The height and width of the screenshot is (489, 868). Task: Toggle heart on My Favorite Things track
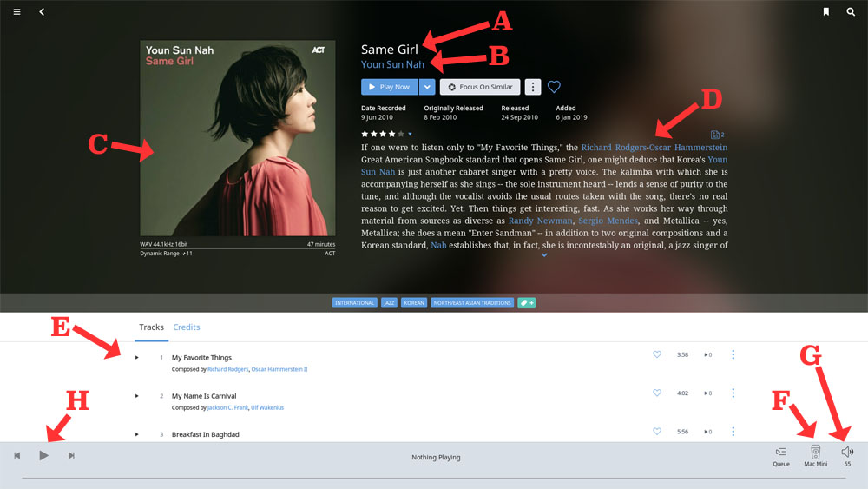tap(657, 354)
